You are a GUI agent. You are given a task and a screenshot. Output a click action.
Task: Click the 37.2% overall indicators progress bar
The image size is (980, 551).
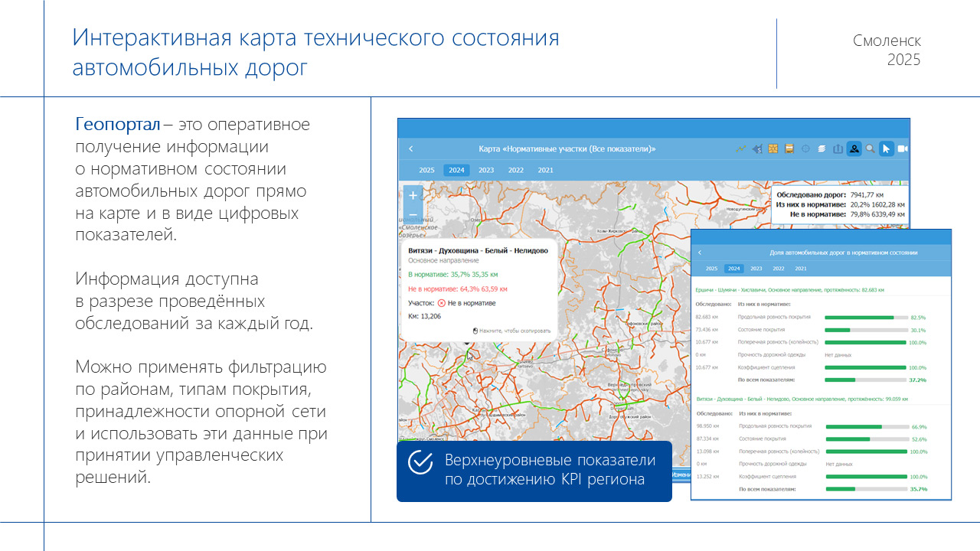(x=866, y=380)
